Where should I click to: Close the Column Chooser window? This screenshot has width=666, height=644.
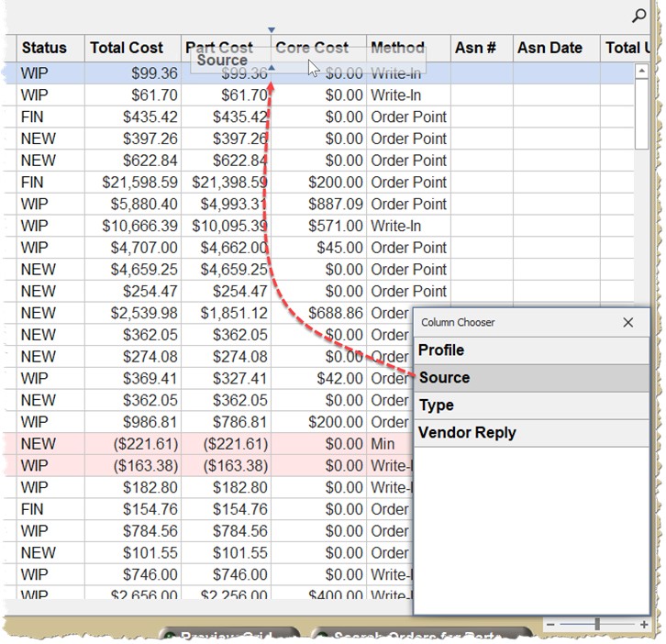[627, 322]
